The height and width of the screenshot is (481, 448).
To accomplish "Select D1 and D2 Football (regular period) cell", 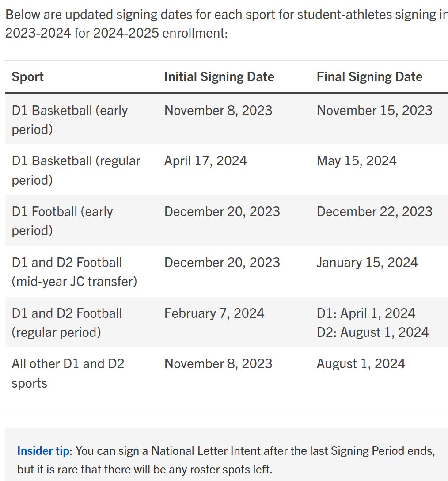I will coord(67,323).
